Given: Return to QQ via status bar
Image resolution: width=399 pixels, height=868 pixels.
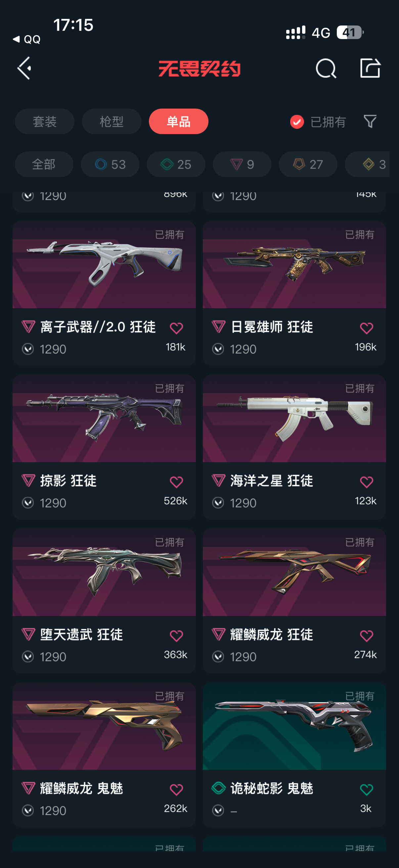Looking at the screenshot, I should tap(26, 39).
